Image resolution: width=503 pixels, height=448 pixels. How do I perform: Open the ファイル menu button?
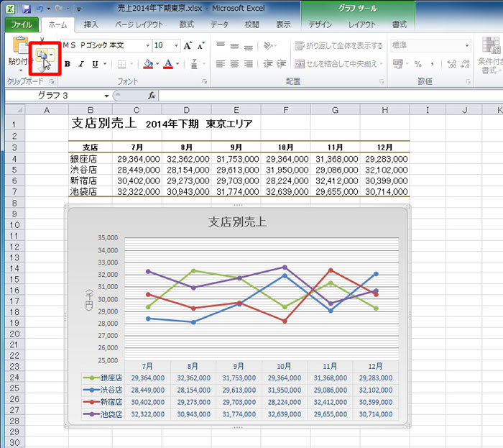click(22, 24)
